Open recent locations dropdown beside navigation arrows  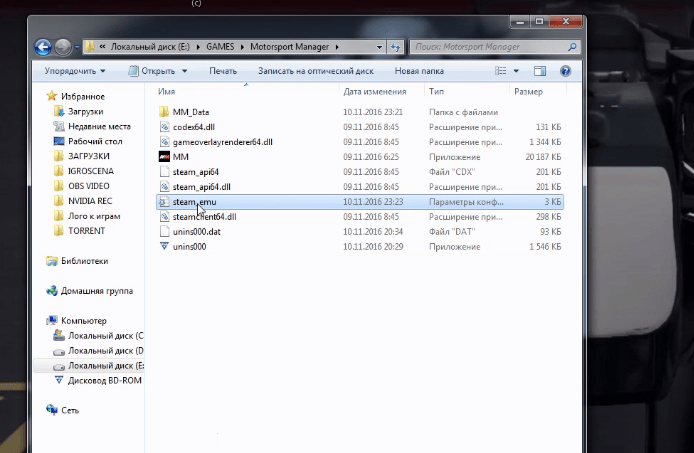click(x=77, y=47)
